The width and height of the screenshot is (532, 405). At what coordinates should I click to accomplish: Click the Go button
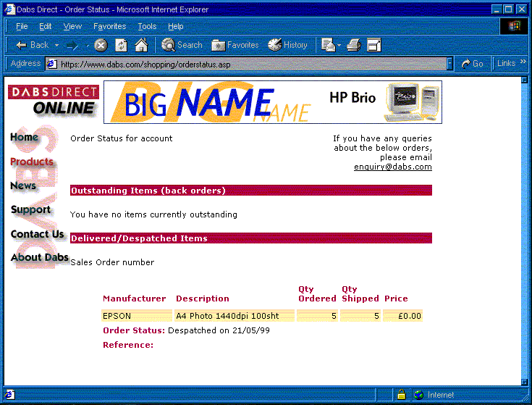pos(473,64)
